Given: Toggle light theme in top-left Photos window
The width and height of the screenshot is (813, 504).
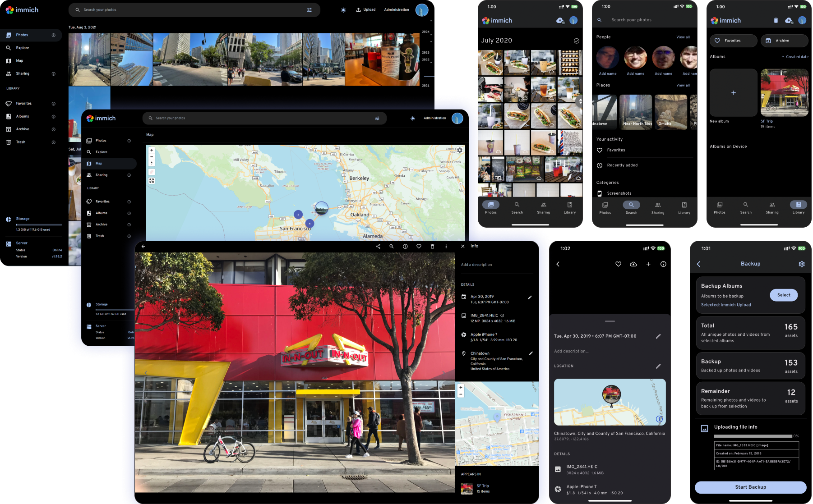Looking at the screenshot, I should [x=343, y=10].
